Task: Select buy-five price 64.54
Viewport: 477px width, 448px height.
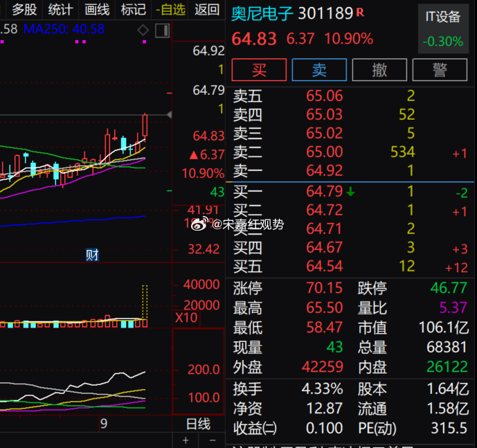Action: 324,267
